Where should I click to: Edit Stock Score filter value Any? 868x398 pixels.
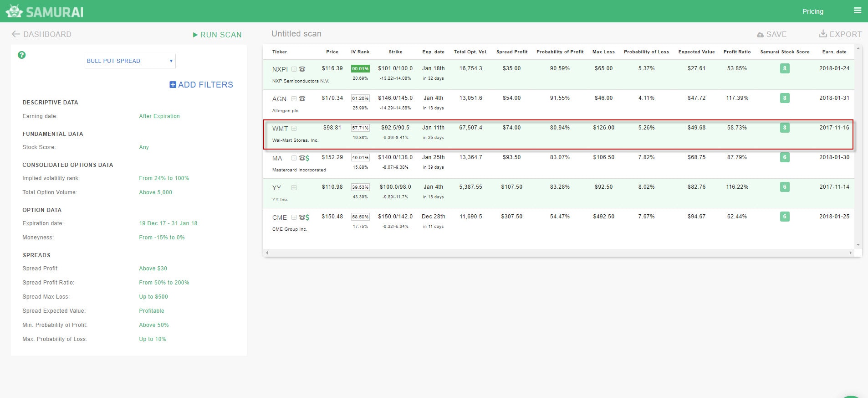tap(144, 147)
